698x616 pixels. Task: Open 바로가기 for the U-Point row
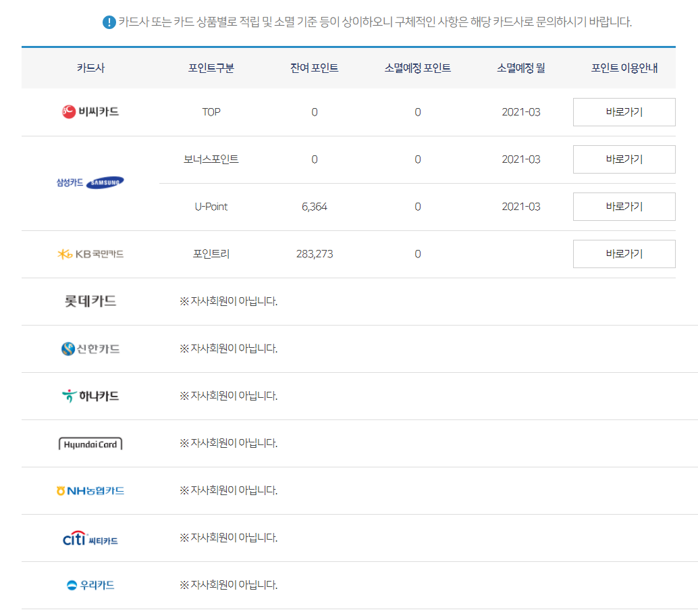click(x=623, y=207)
